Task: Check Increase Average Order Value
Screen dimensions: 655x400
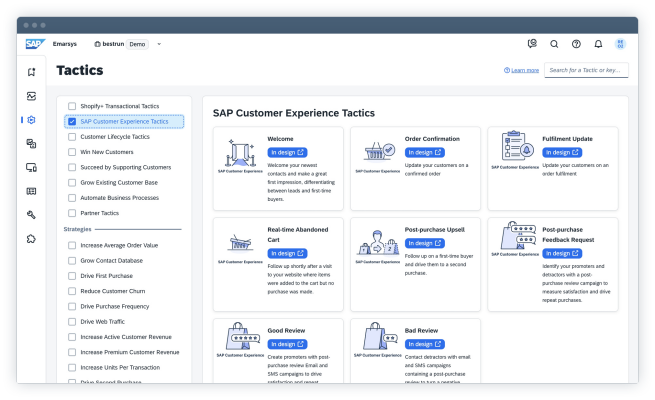Action: [72, 246]
